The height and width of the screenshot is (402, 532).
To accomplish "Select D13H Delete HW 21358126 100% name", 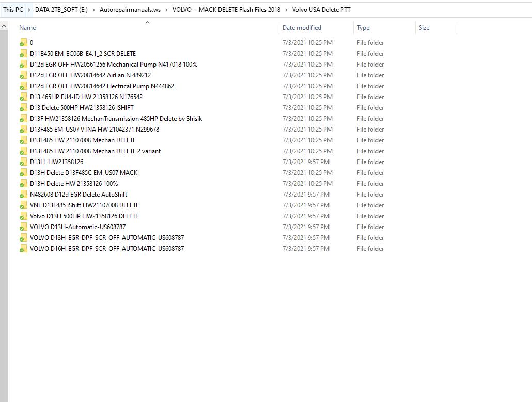I will pos(74,184).
